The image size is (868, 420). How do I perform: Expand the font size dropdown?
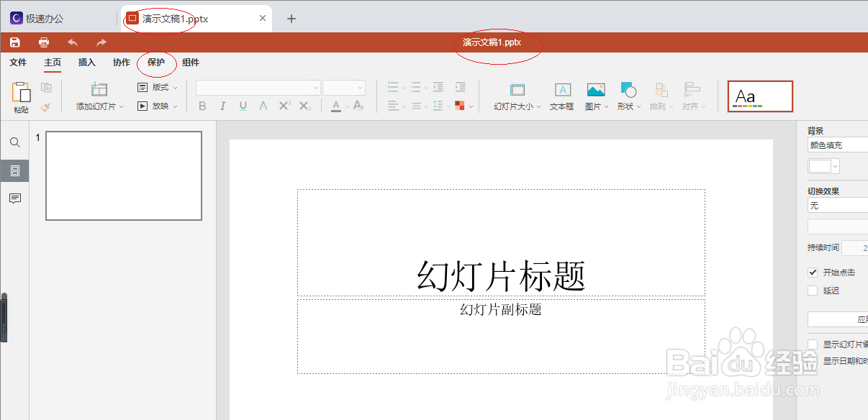tap(344, 87)
